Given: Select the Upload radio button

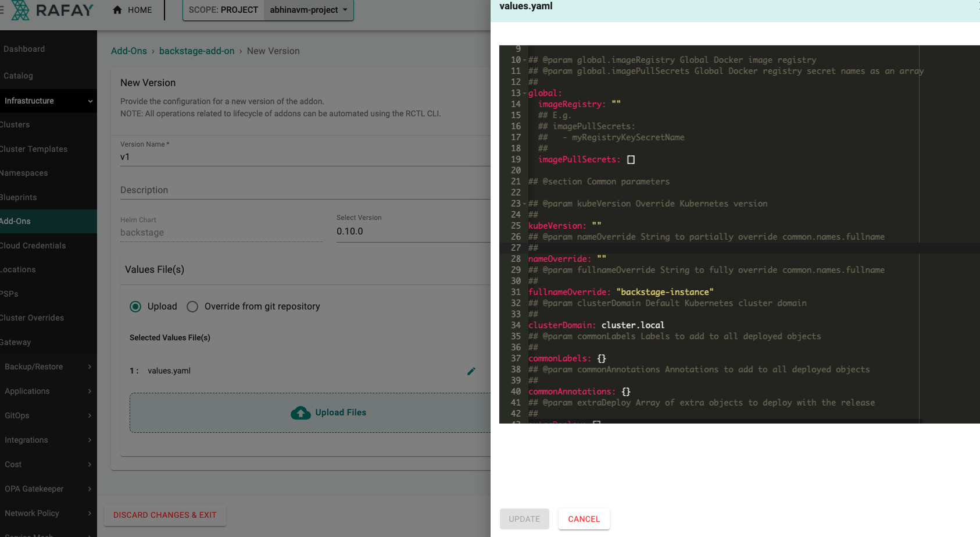Looking at the screenshot, I should coord(135,307).
